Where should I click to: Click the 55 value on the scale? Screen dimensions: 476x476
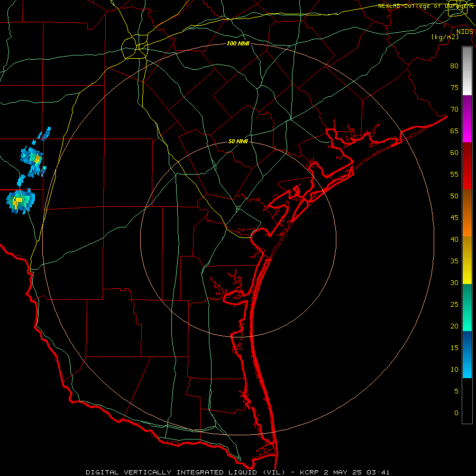click(454, 174)
